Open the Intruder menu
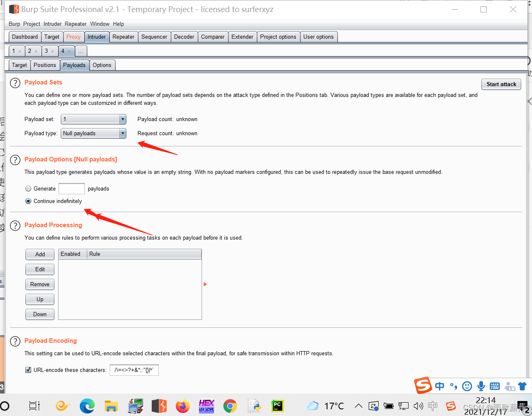 click(x=52, y=24)
